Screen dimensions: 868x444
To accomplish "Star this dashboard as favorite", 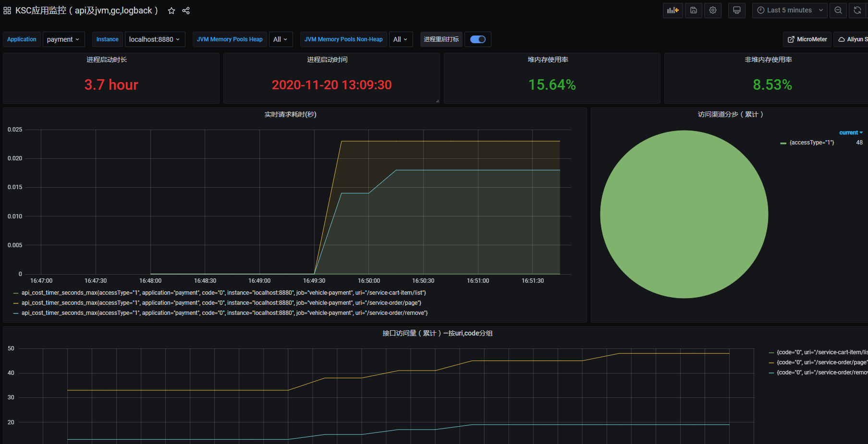I will [171, 11].
